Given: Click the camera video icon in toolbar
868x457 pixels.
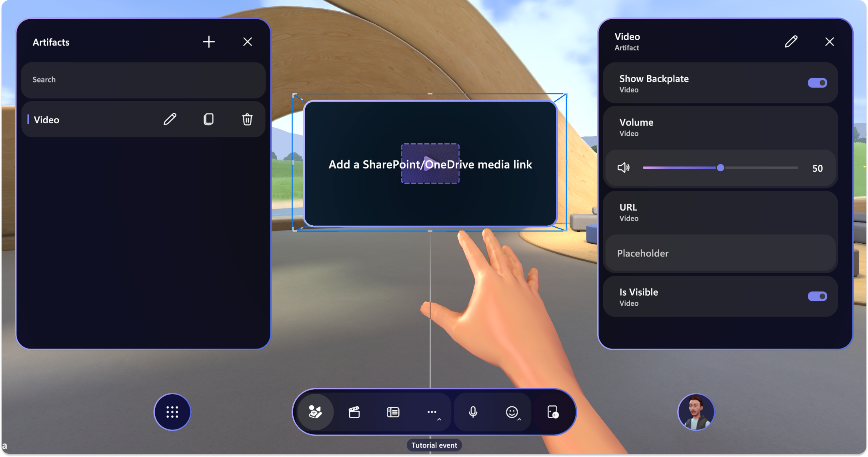Looking at the screenshot, I should click(355, 412).
